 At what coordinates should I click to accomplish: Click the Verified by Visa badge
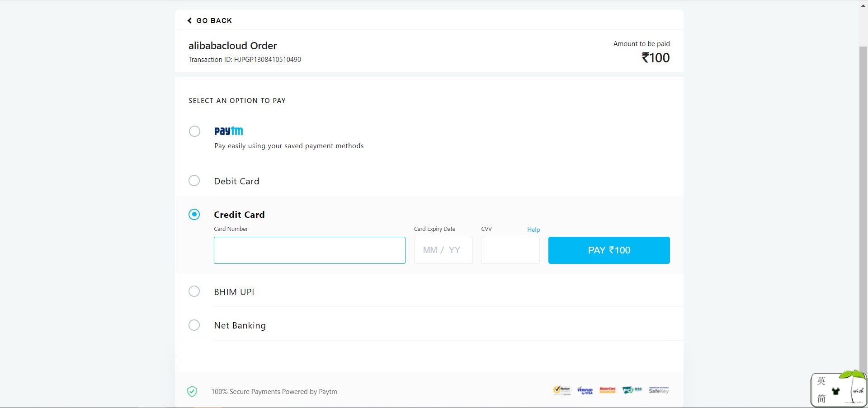(x=585, y=391)
